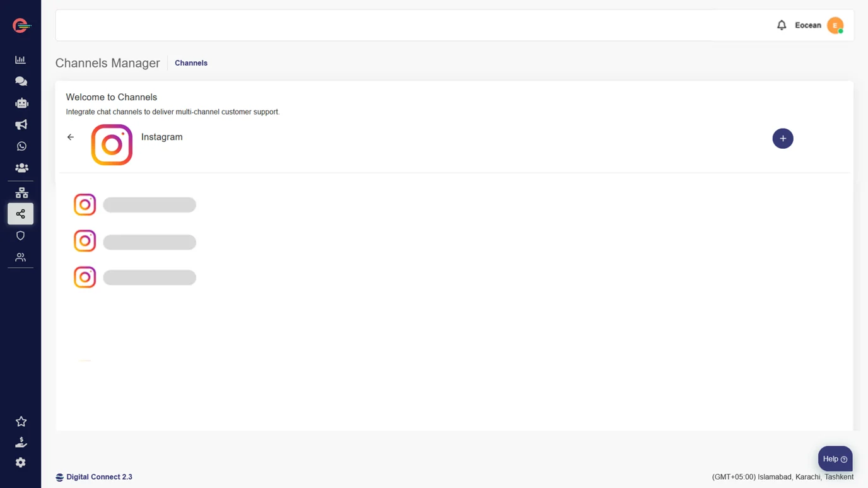Viewport: 868px width, 488px height.
Task: Select the channels share icon in sidebar
Action: [21, 214]
